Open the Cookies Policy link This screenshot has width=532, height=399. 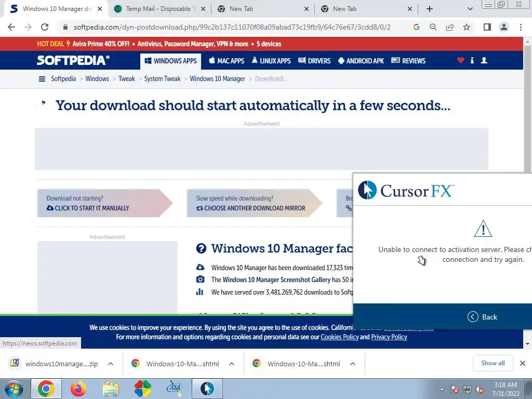[340, 337]
